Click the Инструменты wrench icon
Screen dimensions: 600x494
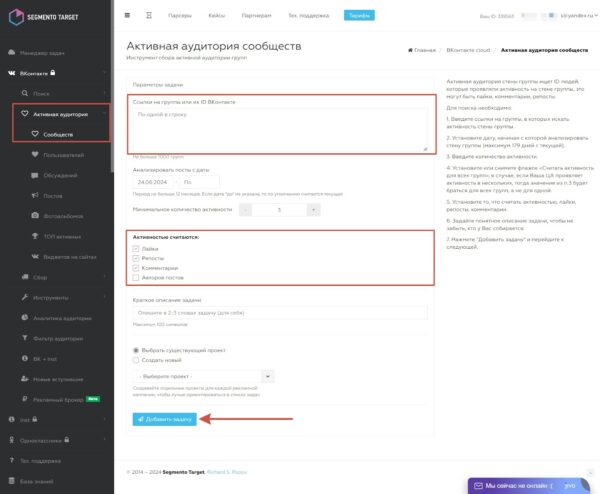[25, 297]
